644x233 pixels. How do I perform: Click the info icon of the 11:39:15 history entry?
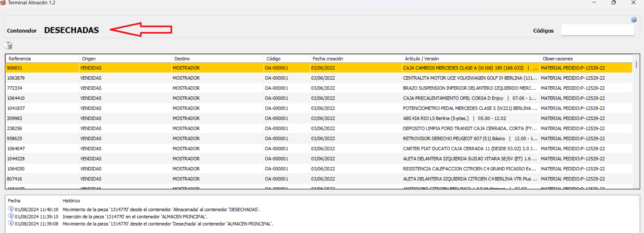(11, 216)
